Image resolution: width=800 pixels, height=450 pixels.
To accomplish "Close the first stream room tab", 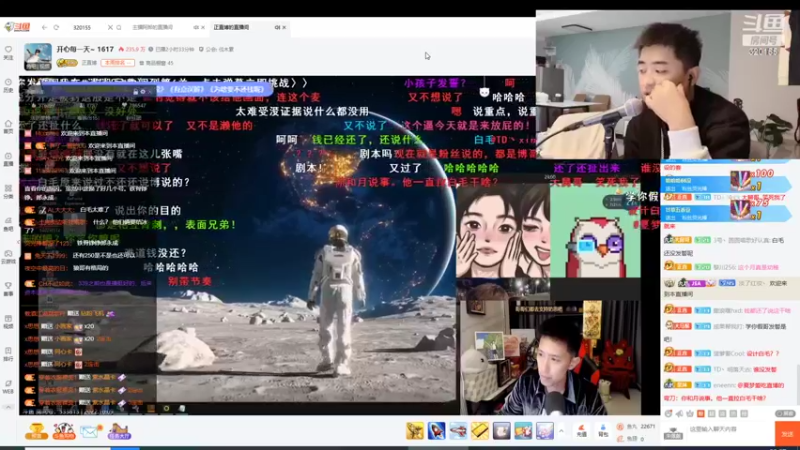I will pos(203,28).
